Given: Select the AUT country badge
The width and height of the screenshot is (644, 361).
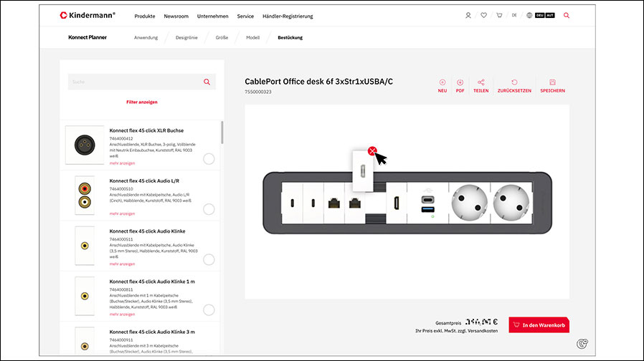Looking at the screenshot, I should point(550,16).
